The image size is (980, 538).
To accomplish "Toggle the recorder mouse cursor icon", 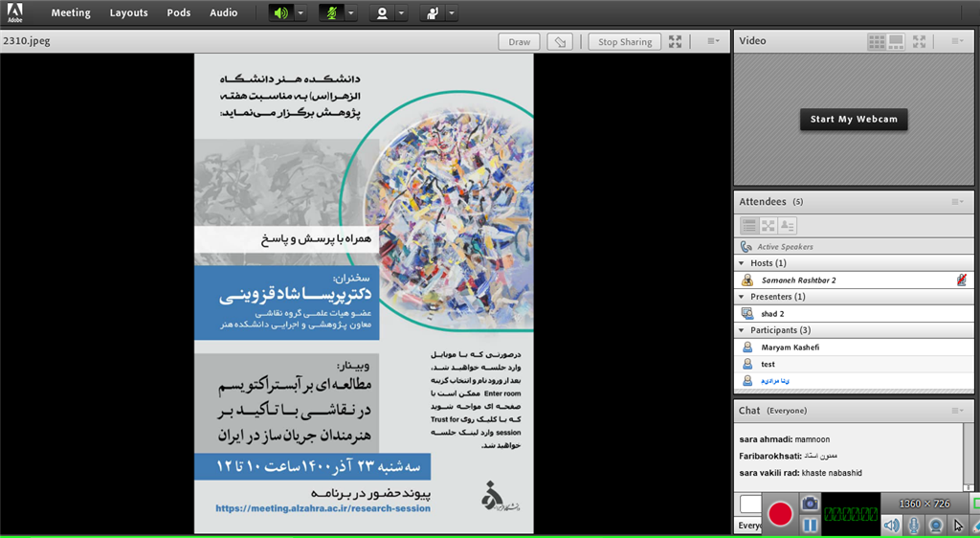I will pos(957,526).
